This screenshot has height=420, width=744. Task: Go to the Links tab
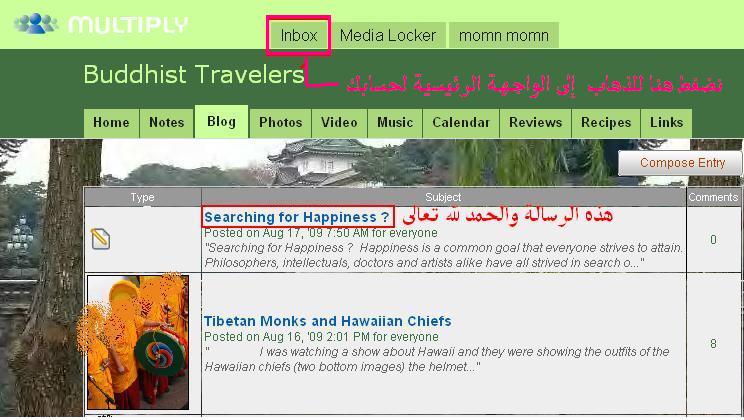pyautogui.click(x=666, y=123)
